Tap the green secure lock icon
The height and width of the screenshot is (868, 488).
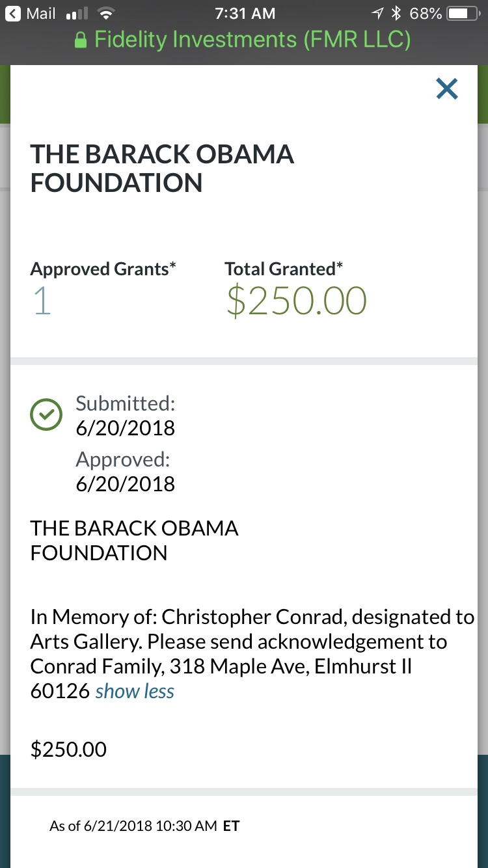point(81,40)
